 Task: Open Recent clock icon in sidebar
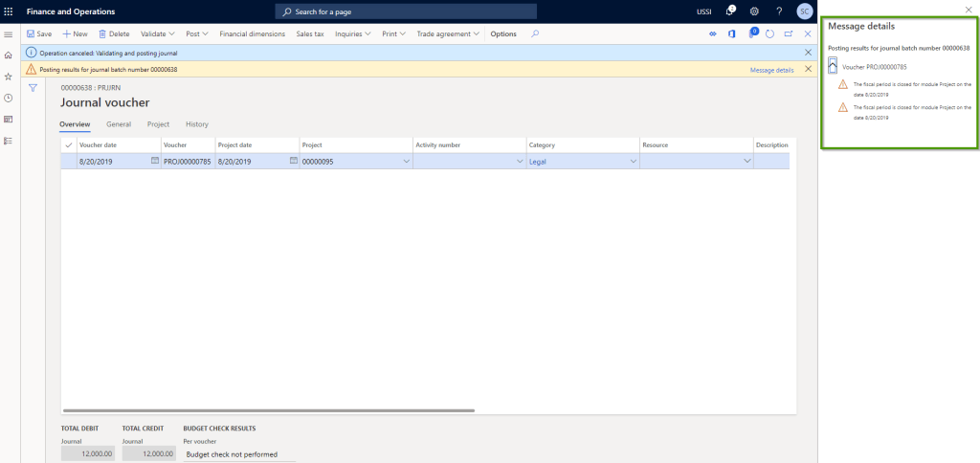pyautogui.click(x=9, y=98)
